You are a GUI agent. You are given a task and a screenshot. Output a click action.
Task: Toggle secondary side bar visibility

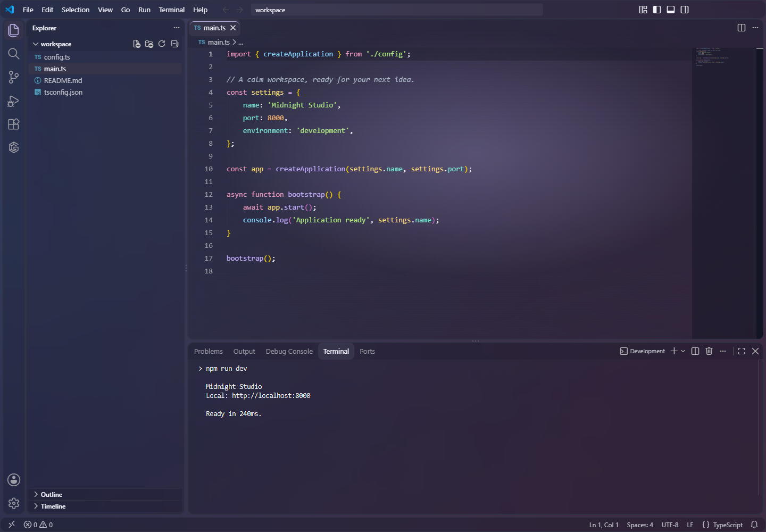click(x=685, y=10)
